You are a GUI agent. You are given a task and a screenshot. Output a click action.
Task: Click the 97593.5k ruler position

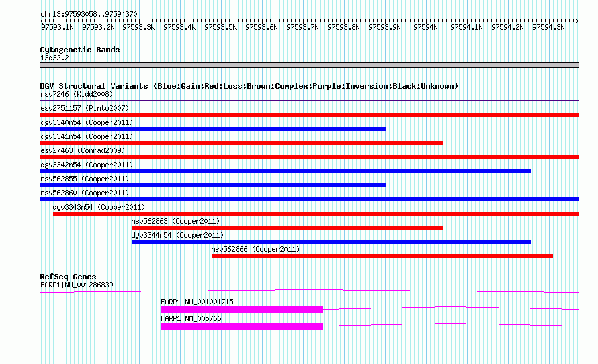(x=220, y=27)
